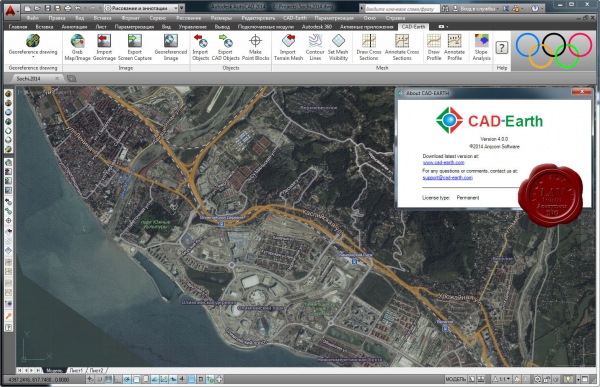Click the МОДЕЛЬ button in status bar
The height and width of the screenshot is (387, 600).
(455, 379)
